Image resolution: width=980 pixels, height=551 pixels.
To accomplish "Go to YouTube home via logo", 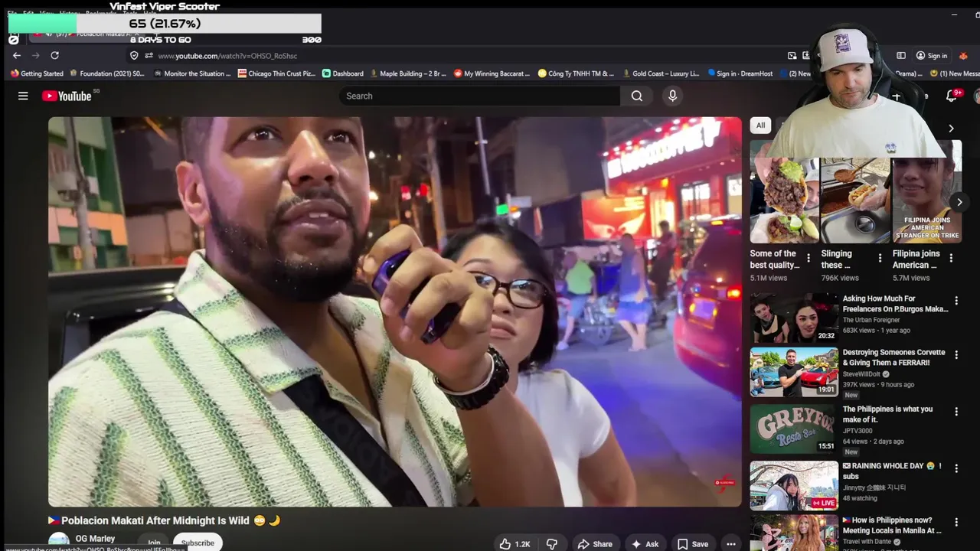I will pos(67,96).
